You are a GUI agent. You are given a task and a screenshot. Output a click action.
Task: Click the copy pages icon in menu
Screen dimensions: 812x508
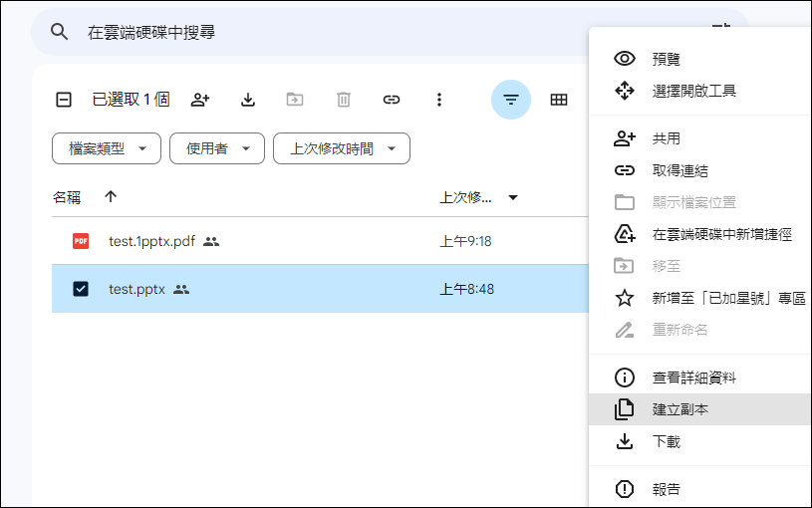[x=624, y=409]
